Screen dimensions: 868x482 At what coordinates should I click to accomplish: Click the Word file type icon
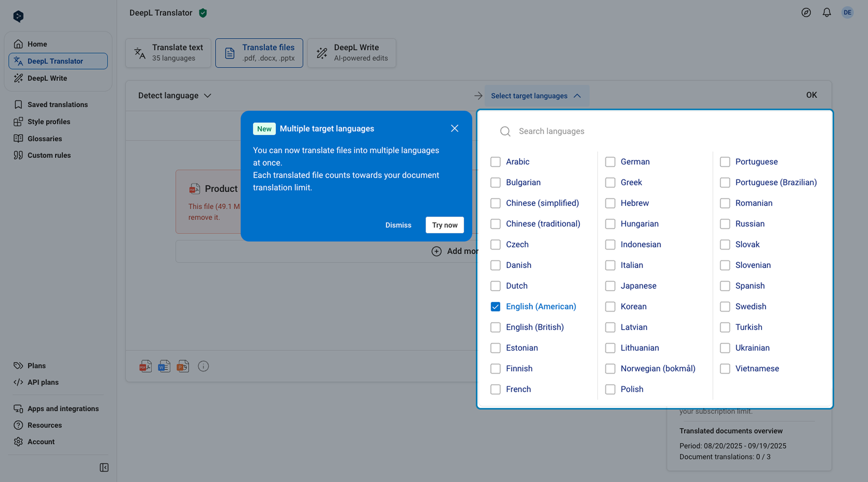pyautogui.click(x=164, y=366)
